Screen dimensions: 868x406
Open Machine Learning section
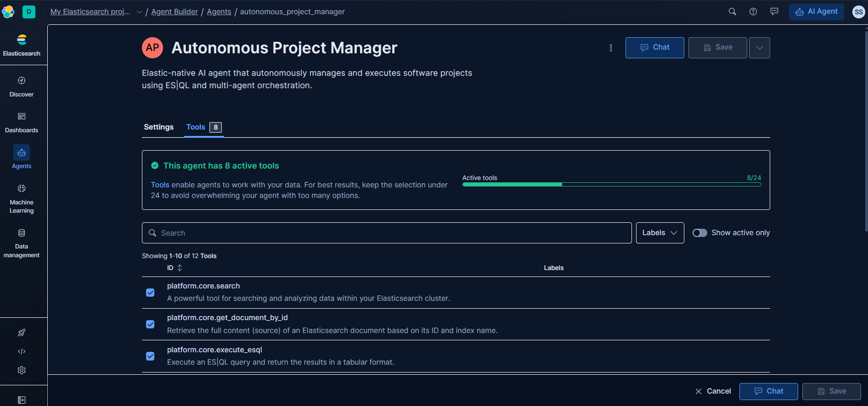22,199
